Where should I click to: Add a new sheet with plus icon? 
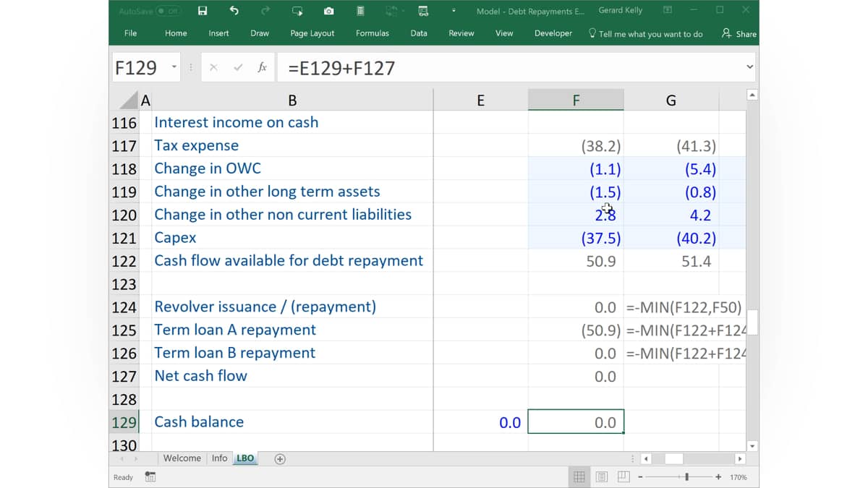[280, 458]
